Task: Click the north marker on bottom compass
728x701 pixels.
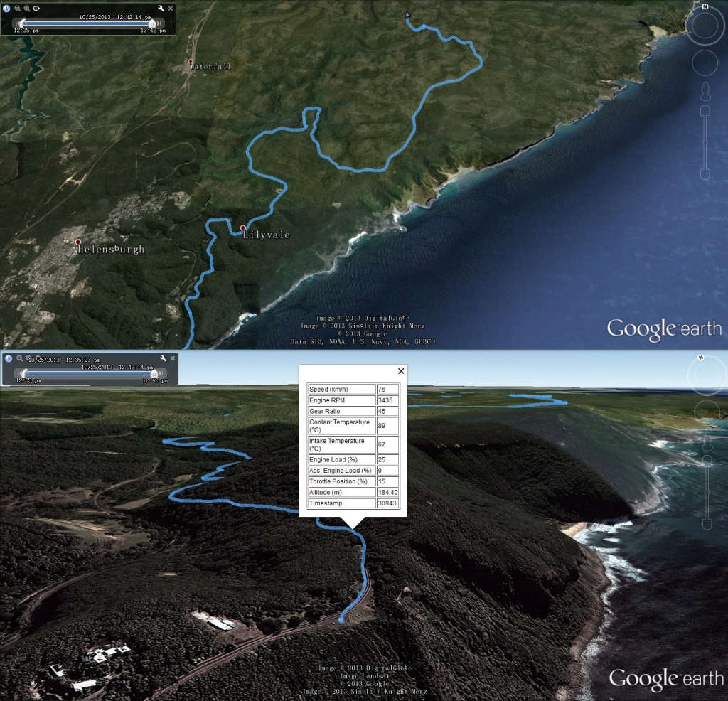Action: point(701,358)
